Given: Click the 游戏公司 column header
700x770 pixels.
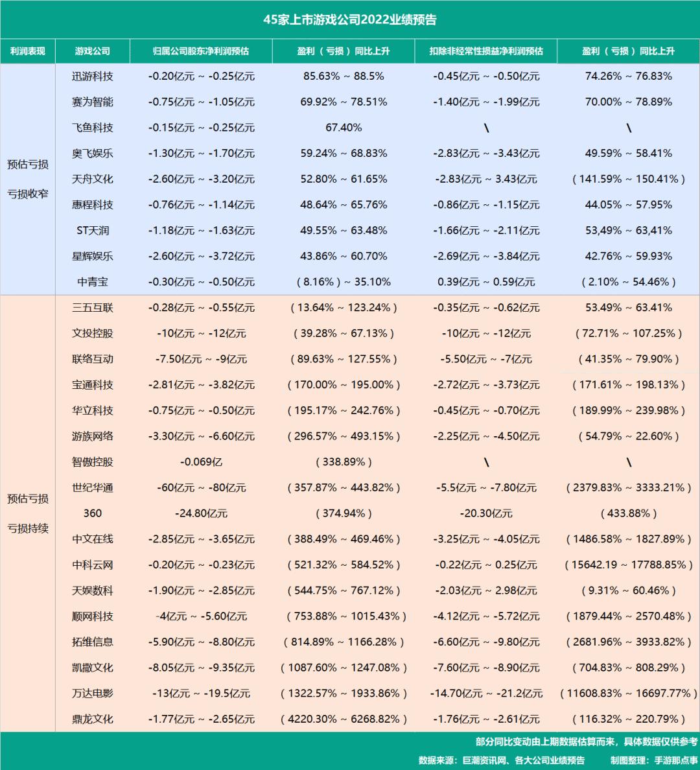Looking at the screenshot, I should [92, 51].
